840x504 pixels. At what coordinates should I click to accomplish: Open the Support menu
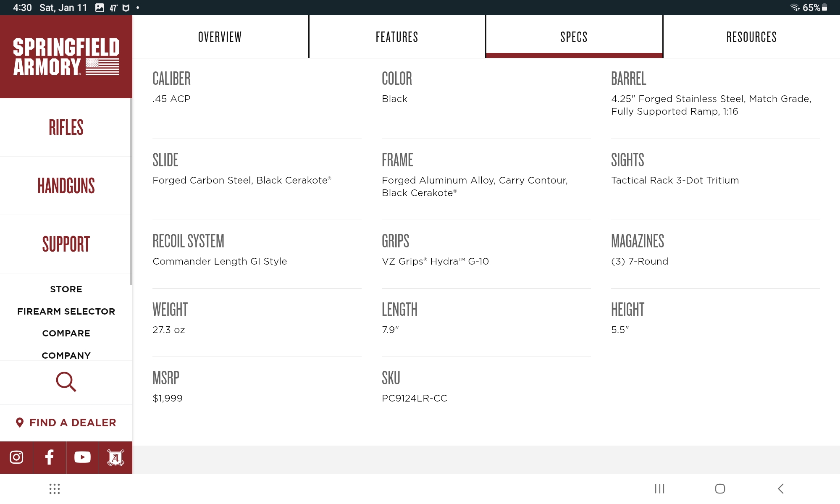pos(66,244)
